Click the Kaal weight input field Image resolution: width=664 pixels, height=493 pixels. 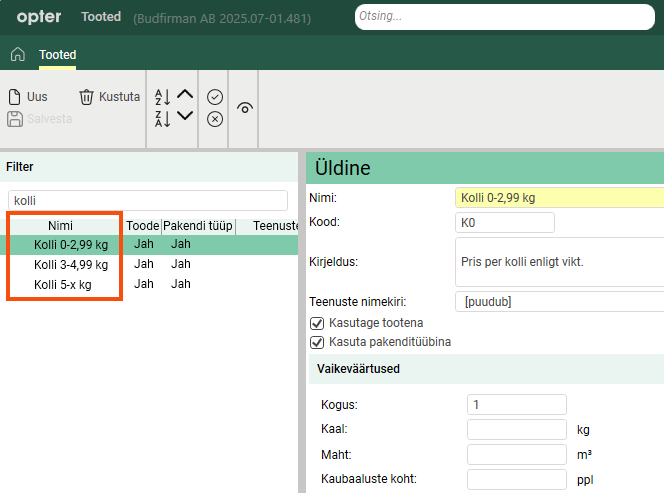coord(516,430)
